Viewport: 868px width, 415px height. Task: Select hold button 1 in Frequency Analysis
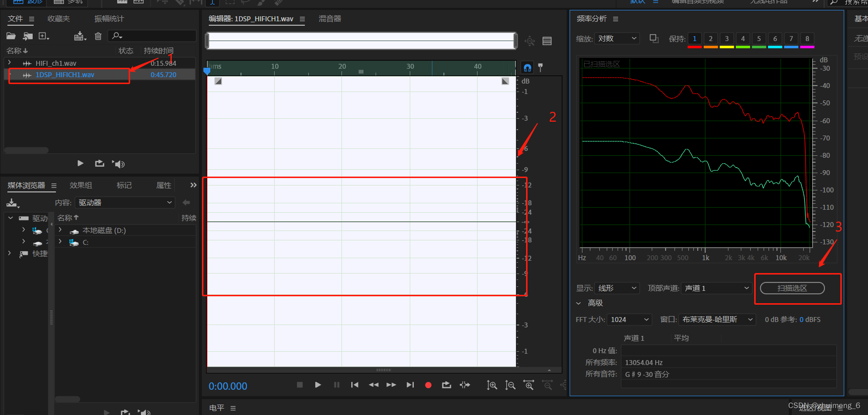coord(695,39)
